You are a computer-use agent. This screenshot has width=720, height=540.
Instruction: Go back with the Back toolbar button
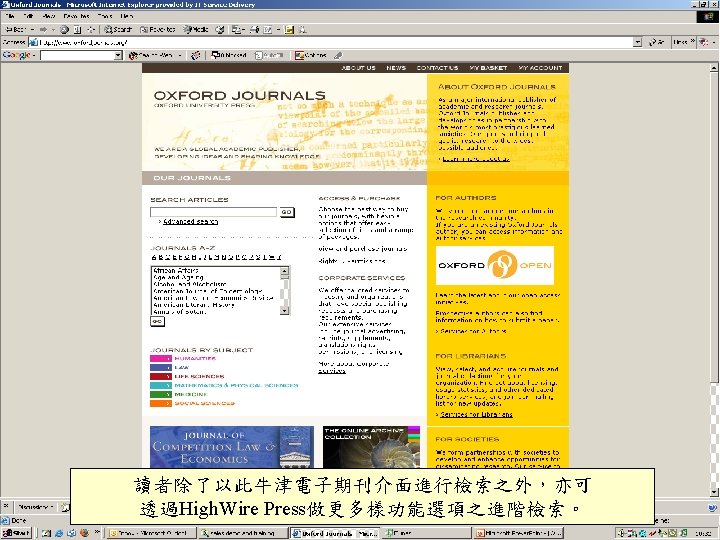tap(15, 29)
